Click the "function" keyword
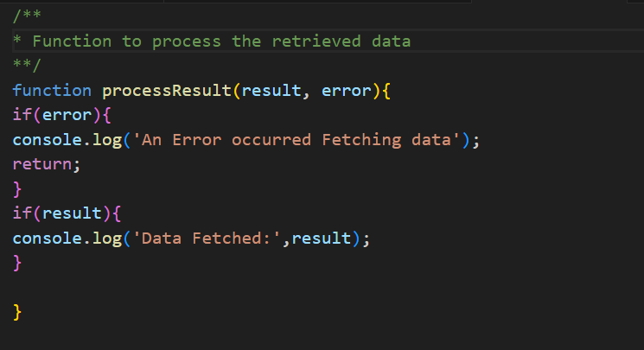Viewport: 644px width, 350px height. (52, 91)
